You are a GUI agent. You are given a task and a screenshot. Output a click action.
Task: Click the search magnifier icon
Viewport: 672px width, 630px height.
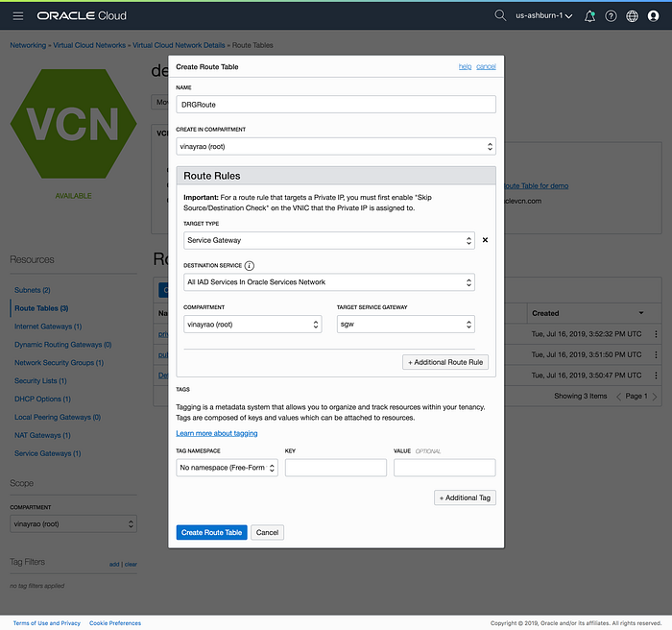500,16
